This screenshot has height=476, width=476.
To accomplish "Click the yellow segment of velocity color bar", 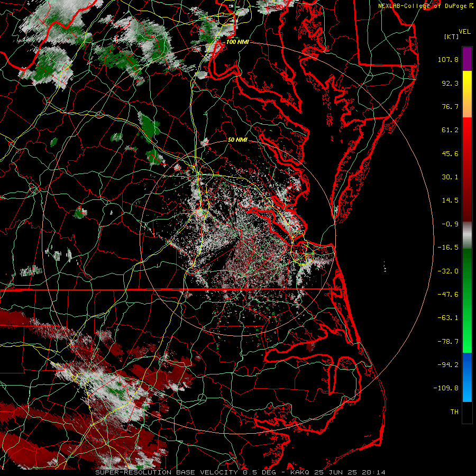I will point(467,80).
